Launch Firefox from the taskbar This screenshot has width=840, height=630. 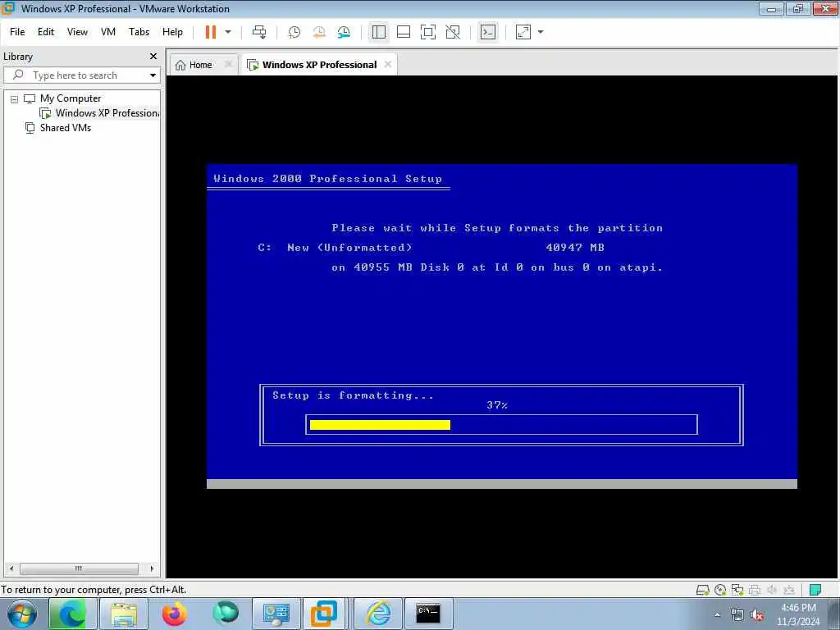pos(174,614)
